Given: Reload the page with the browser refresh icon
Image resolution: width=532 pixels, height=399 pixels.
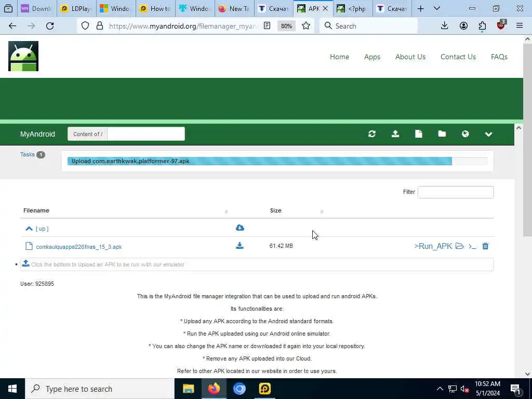Looking at the screenshot, I should [50, 26].
